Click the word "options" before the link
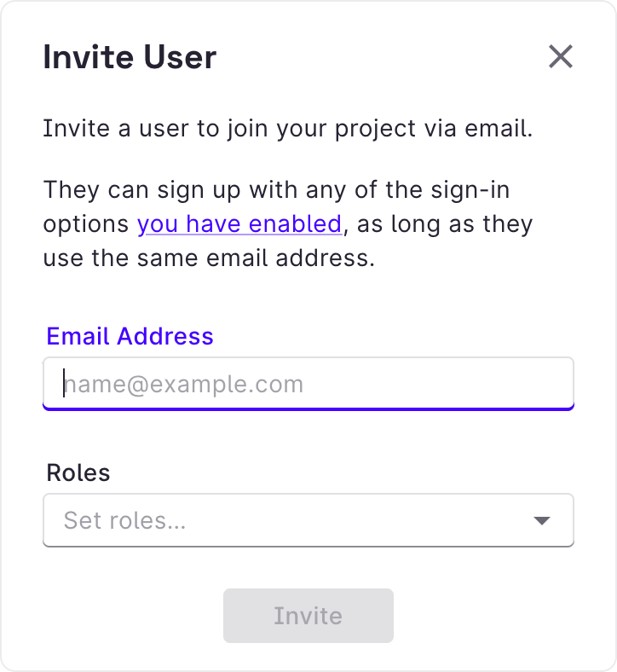617x672 pixels. (87, 224)
